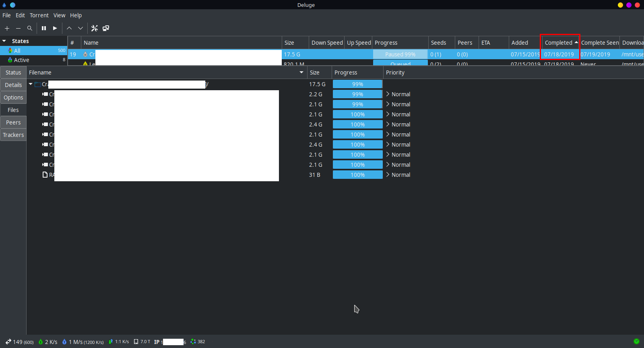The width and height of the screenshot is (644, 348).
Task: Switch to the Peers tab
Action: tap(13, 122)
